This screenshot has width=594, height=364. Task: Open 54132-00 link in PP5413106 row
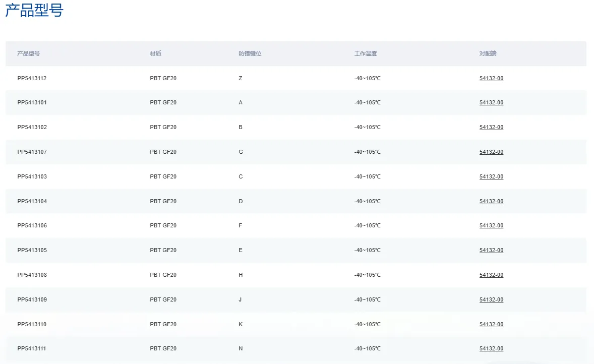click(491, 225)
